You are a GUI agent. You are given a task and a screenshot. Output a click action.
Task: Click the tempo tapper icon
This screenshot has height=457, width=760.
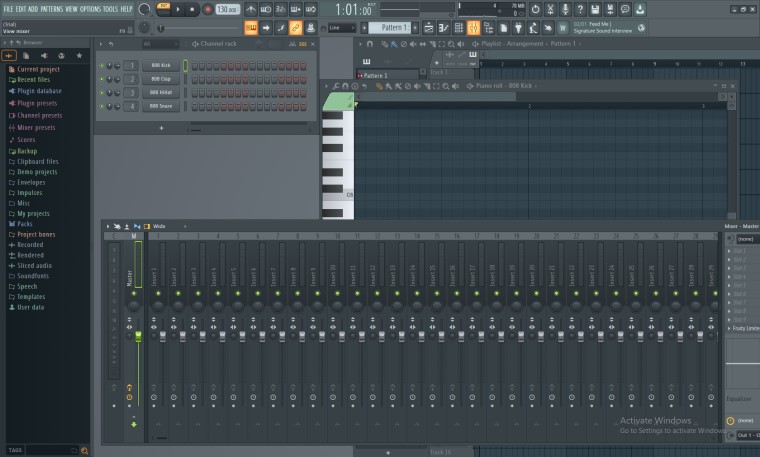pos(533,28)
